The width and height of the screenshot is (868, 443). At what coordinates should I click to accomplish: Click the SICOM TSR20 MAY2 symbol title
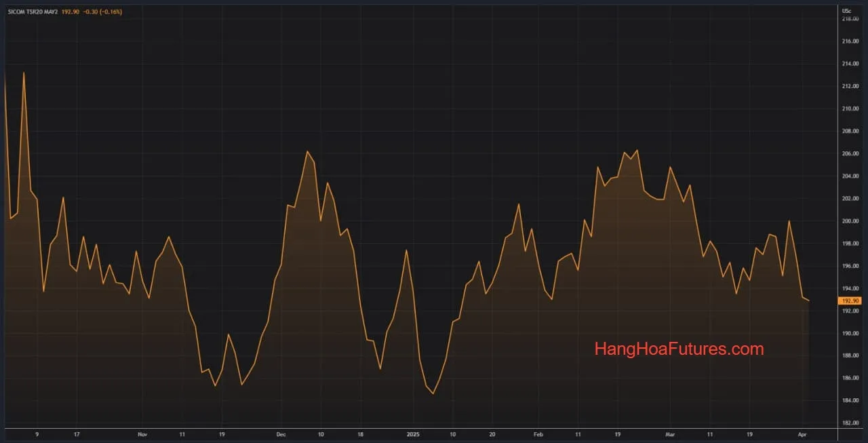tap(33, 12)
